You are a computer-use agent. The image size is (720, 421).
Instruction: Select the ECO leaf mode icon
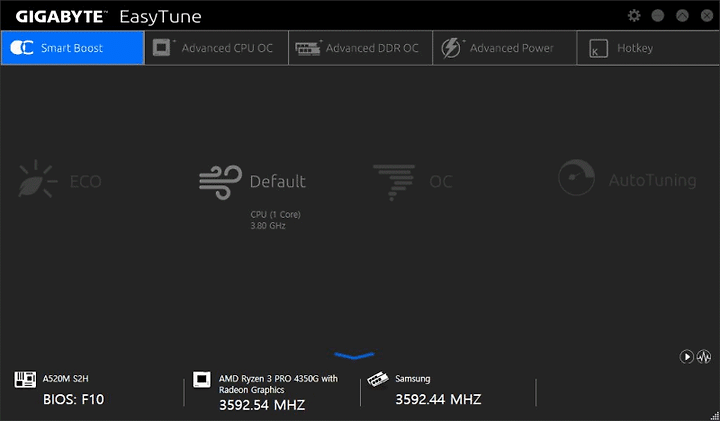pyautogui.click(x=38, y=179)
